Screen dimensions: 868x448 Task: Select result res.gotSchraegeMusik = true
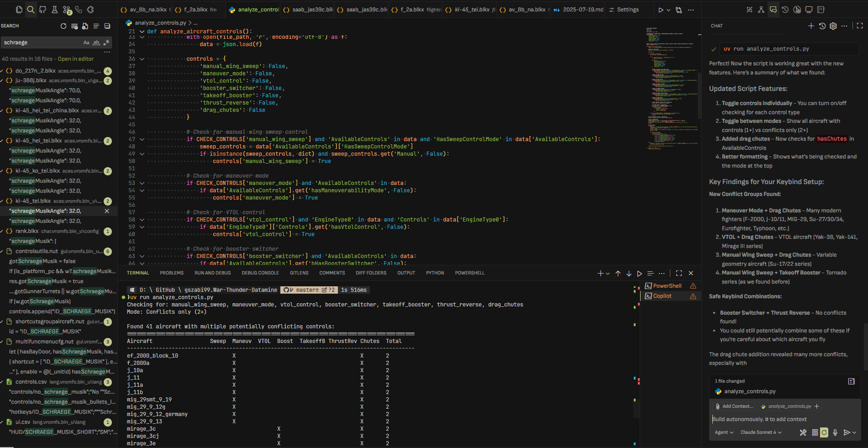46,281
